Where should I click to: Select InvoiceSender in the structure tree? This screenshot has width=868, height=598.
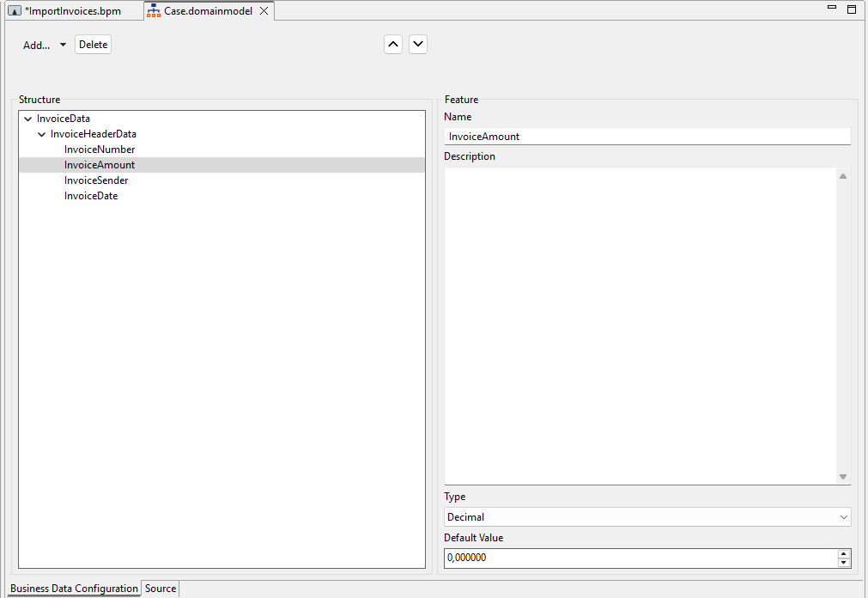[x=96, y=180]
